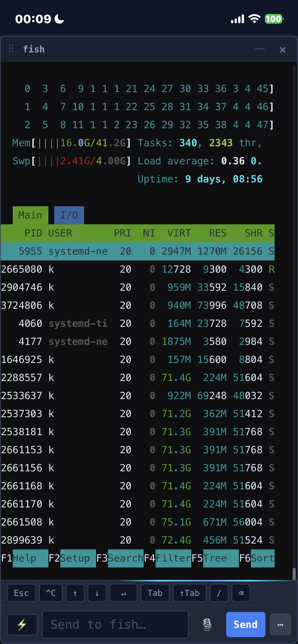The height and width of the screenshot is (644, 298).
Task: Minimize the fish terminal panel
Action: [x=260, y=49]
